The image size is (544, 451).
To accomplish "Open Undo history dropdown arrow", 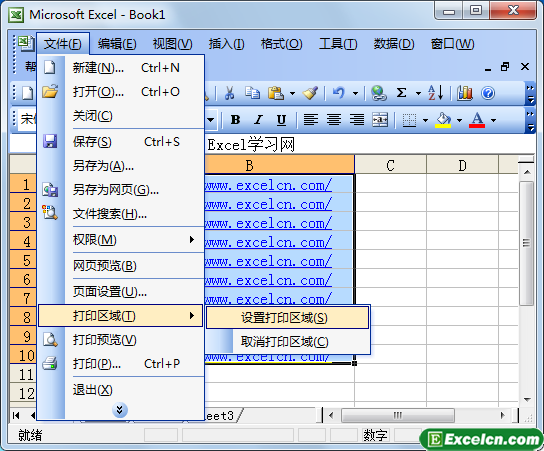I will (355, 93).
